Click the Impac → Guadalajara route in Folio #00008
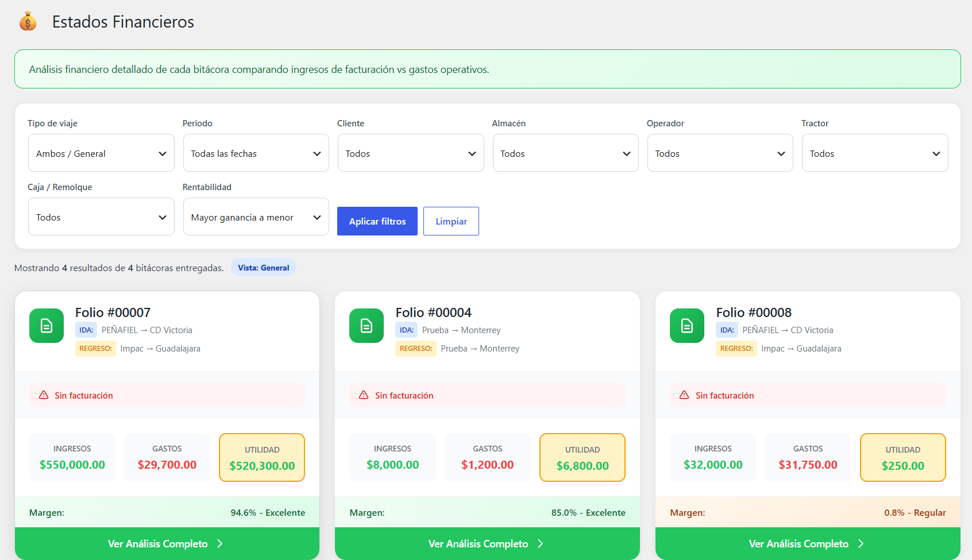972x560 pixels. point(801,348)
